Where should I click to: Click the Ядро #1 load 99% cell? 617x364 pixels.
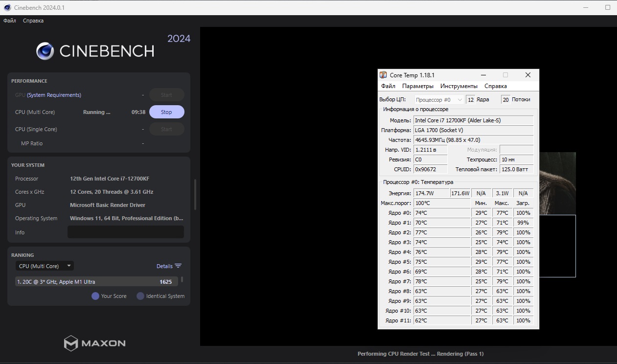[523, 223]
